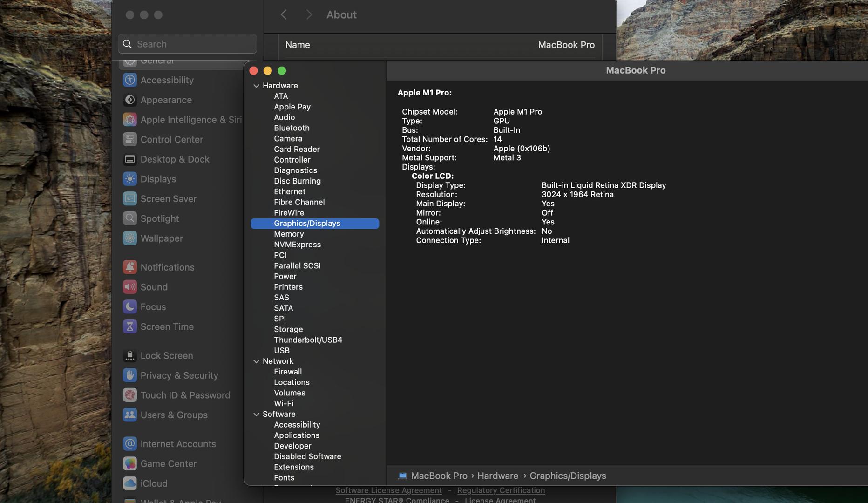Image resolution: width=868 pixels, height=503 pixels.
Task: Open Audio in the Hardware list
Action: pyautogui.click(x=284, y=117)
